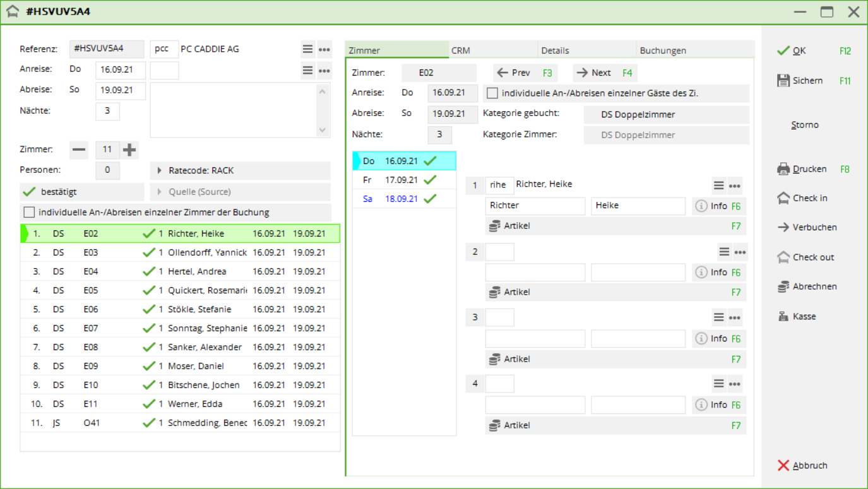The image size is (868, 489).
Task: Toggle the bestätigt confirmation status
Action: pyautogui.click(x=82, y=192)
